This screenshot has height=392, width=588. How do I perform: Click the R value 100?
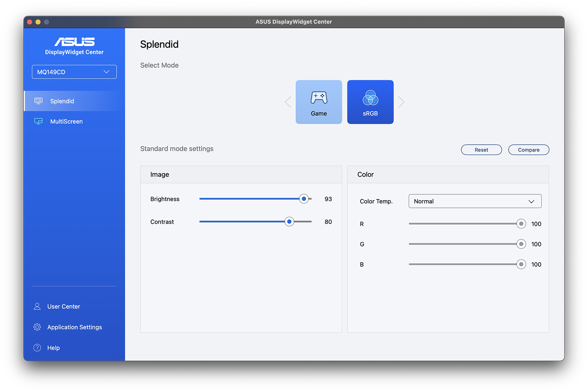tap(536, 224)
